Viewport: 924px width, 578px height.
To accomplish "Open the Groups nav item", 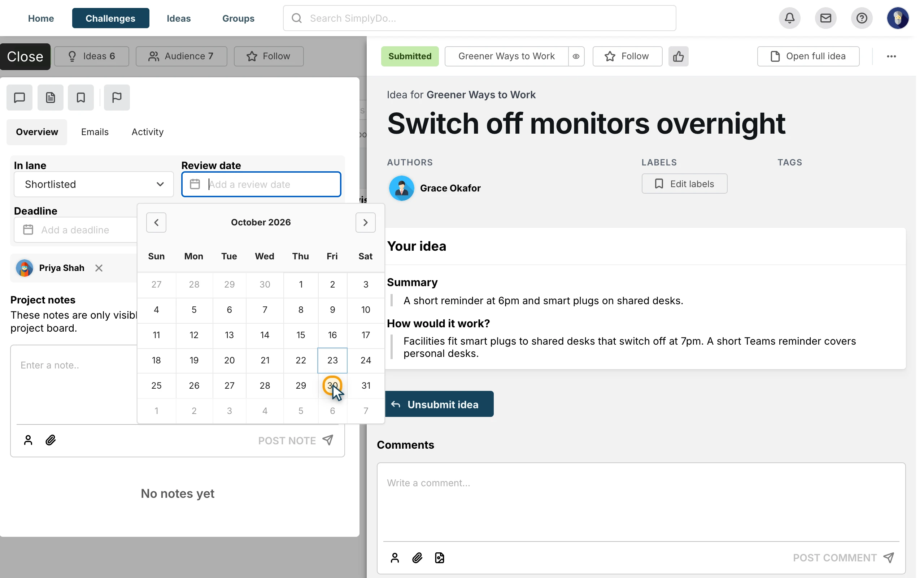I will (x=238, y=18).
